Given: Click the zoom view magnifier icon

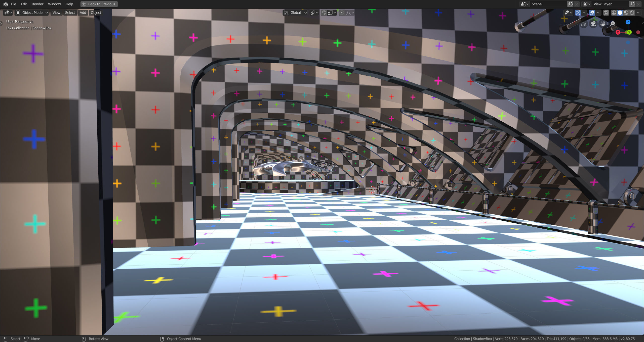Looking at the screenshot, I should [612, 24].
